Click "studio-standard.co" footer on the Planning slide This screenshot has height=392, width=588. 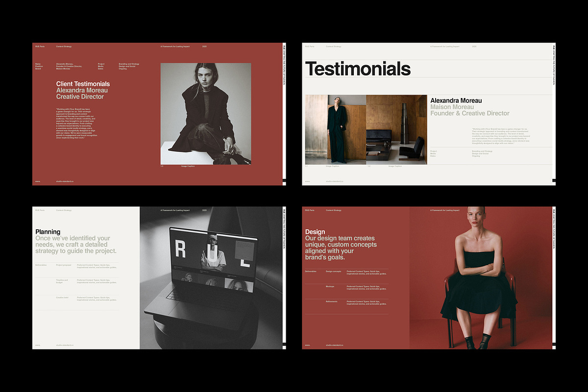[x=65, y=345]
